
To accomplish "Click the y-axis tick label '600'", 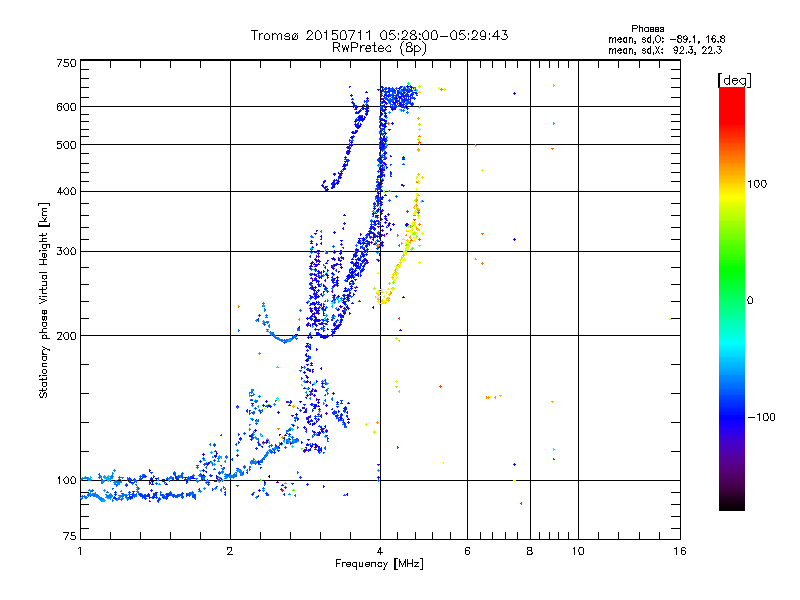I will pyautogui.click(x=66, y=107).
